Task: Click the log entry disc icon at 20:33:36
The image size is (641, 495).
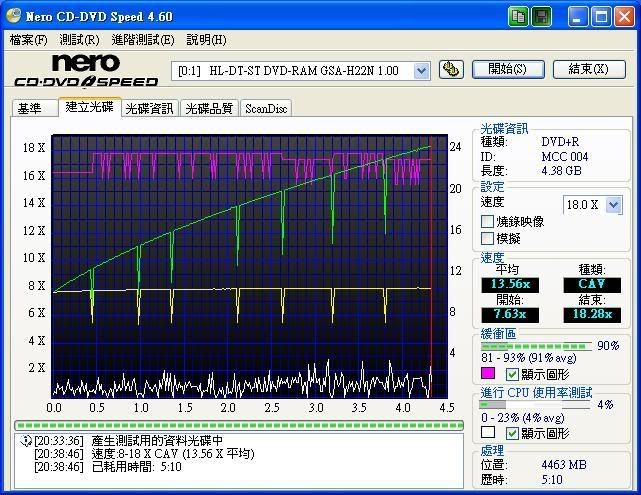Action: [26, 440]
